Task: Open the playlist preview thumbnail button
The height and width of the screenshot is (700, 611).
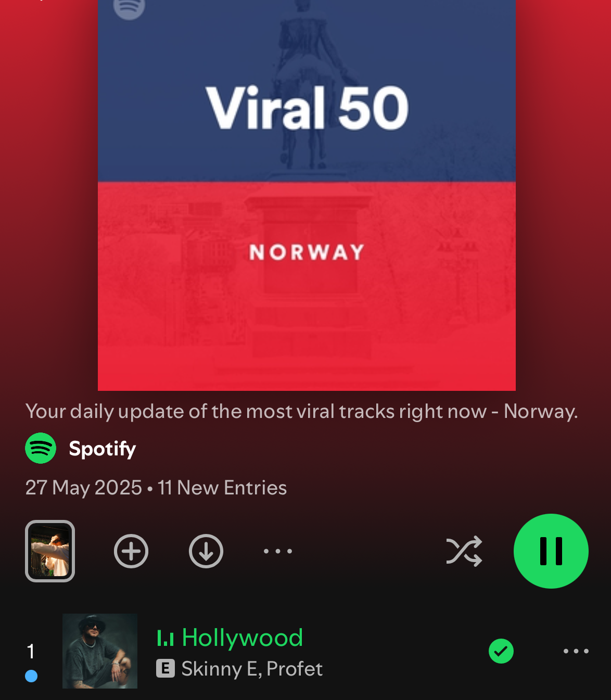Action: [50, 551]
